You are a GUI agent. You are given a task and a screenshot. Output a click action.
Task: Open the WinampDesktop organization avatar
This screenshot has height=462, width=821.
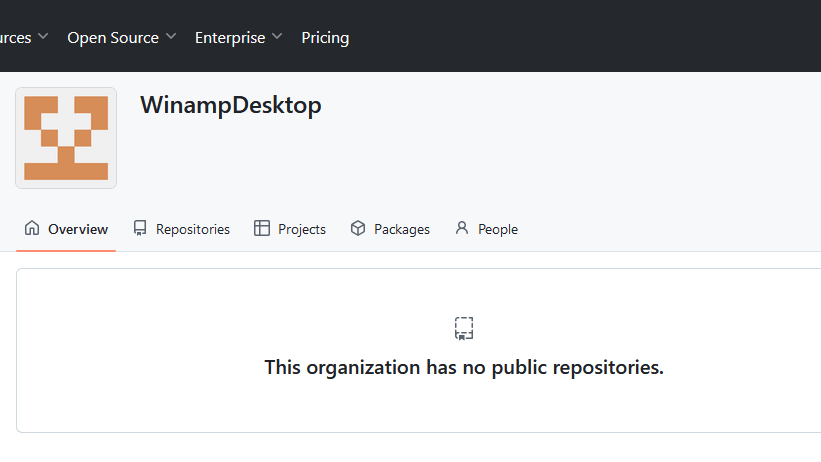click(66, 138)
